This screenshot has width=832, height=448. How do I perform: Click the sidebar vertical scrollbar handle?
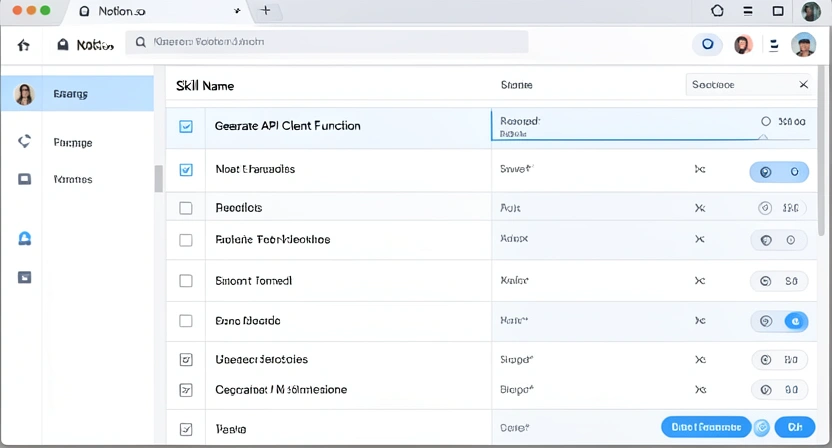point(158,178)
